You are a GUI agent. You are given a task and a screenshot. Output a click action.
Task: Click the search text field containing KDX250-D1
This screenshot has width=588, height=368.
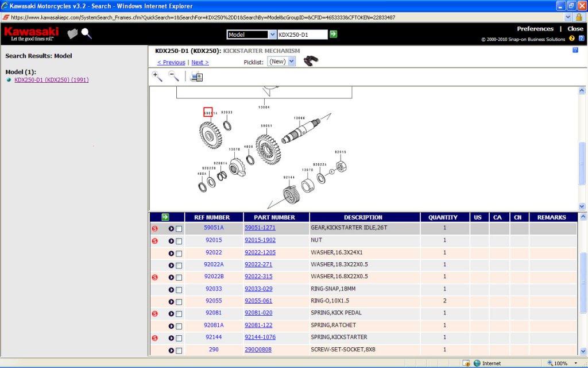(x=302, y=34)
